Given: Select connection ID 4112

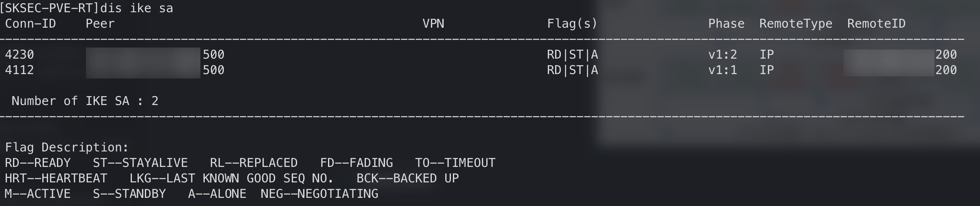Looking at the screenshot, I should pos(20,70).
